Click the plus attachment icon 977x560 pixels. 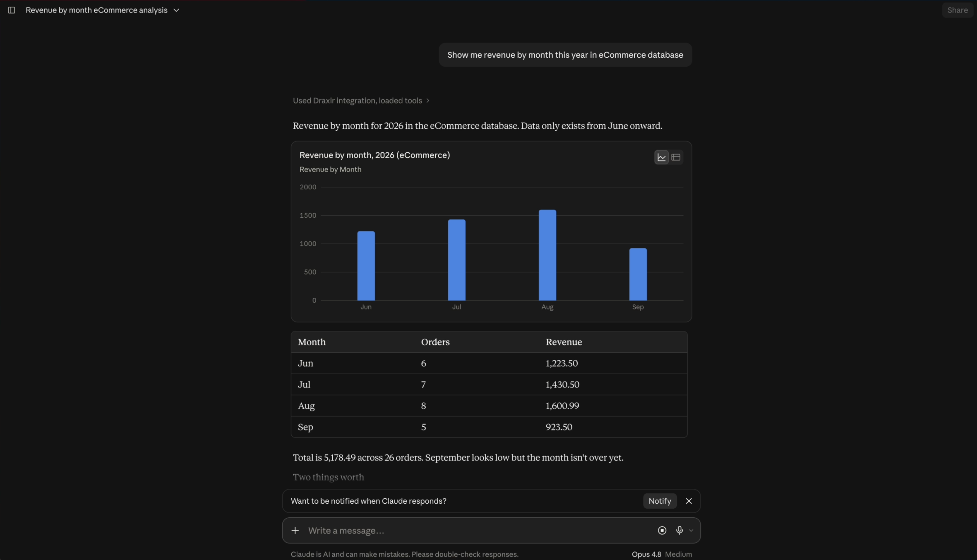295,530
